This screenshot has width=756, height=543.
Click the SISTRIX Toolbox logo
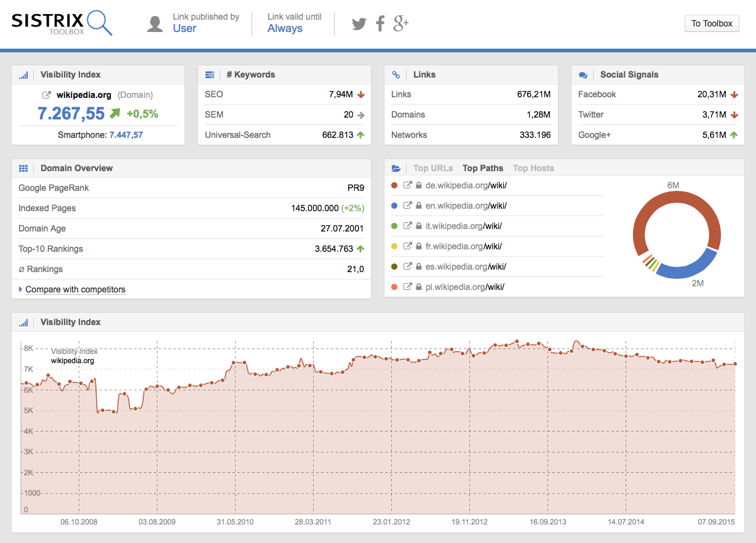[62, 23]
